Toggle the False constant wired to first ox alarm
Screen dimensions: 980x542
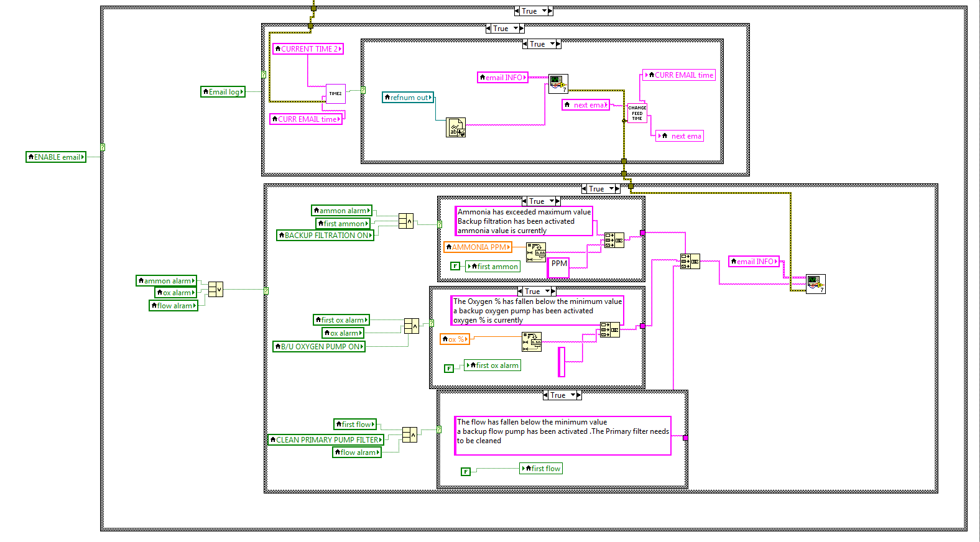click(x=448, y=369)
